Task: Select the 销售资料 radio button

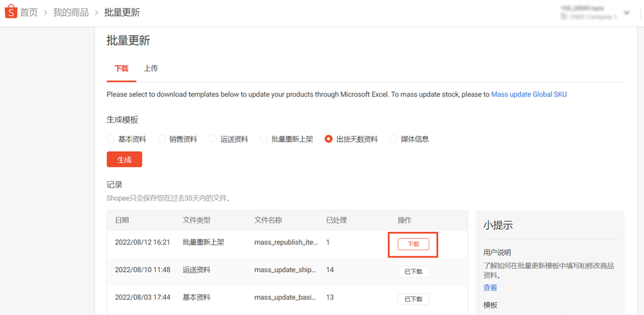Action: [x=161, y=139]
